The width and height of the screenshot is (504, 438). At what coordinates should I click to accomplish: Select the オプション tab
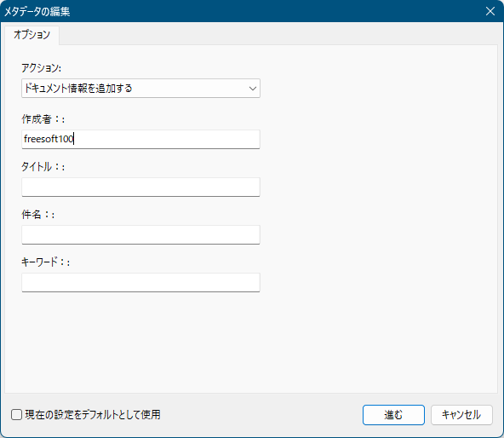point(31,35)
